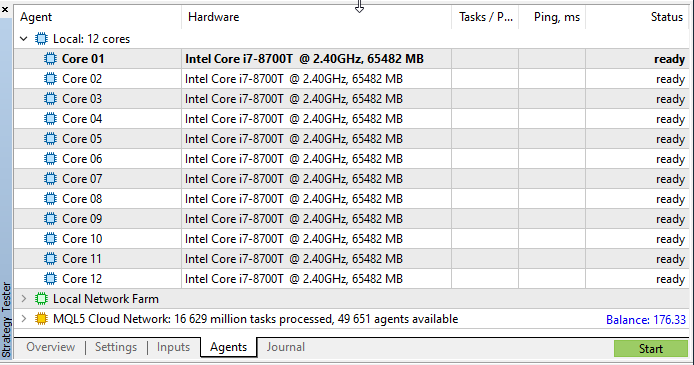Click the ready status of Core 04
This screenshot has height=365, width=694.
[671, 119]
